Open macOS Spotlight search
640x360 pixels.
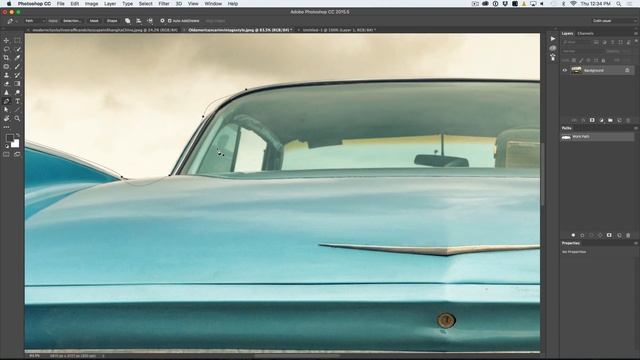619,4
